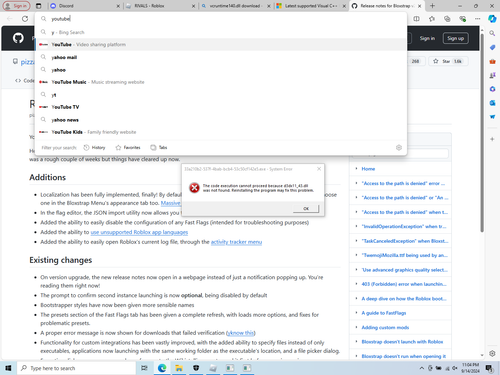The width and height of the screenshot is (500, 375).
Task: Filter address bar search by Tabs
Action: [x=159, y=147]
